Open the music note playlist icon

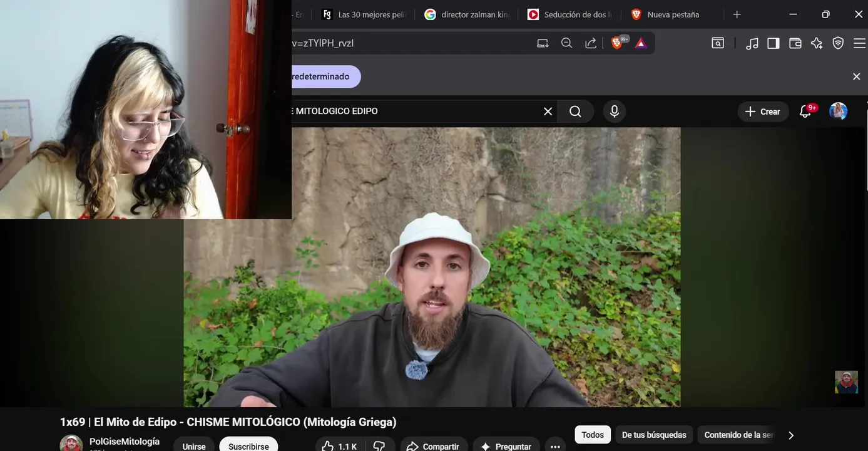(752, 43)
